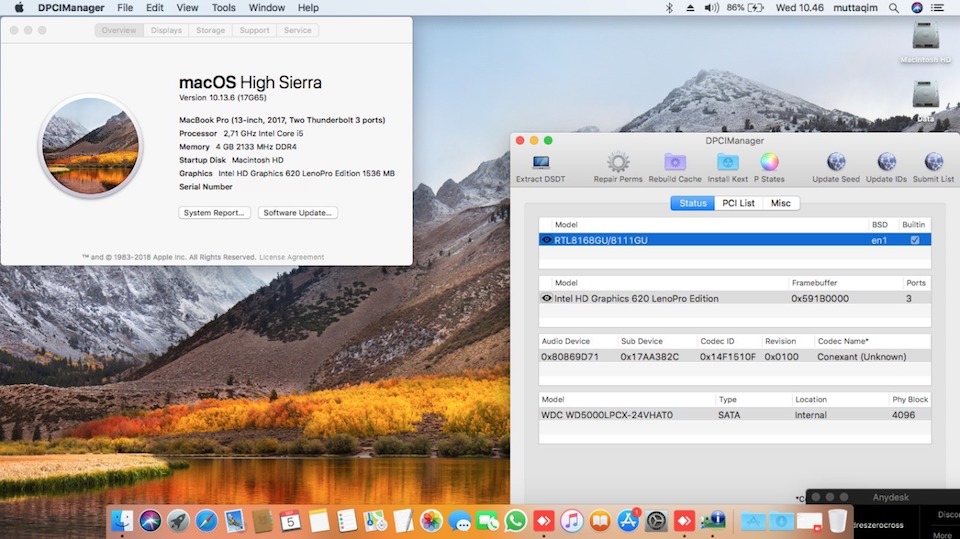The height and width of the screenshot is (539, 960).
Task: Select the WDC WD5000LPCX-24VHAT0 disk row
Action: click(735, 415)
